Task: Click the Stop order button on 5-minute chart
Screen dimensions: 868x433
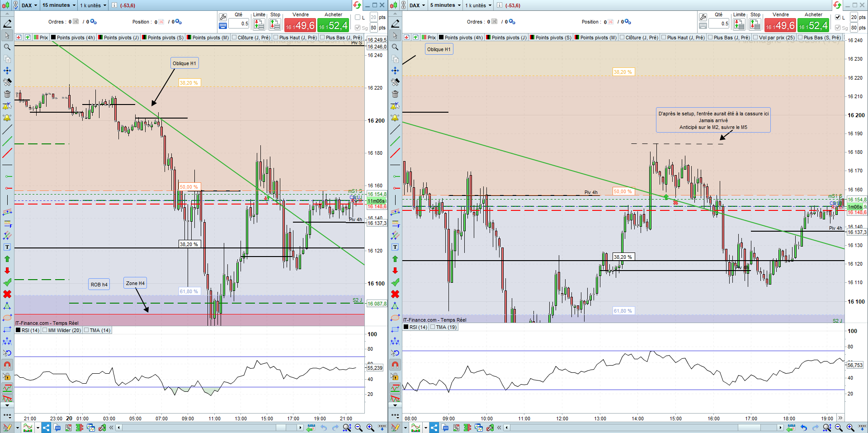Action: pos(755,24)
